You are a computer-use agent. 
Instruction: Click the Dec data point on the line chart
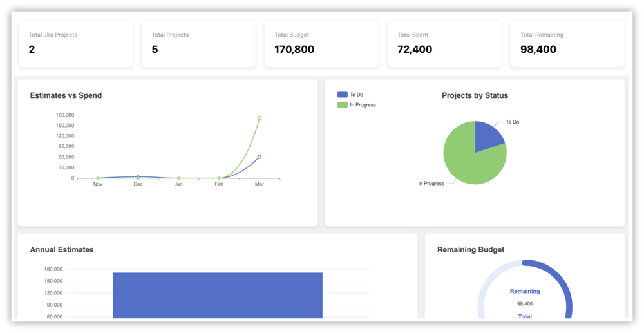tap(138, 177)
